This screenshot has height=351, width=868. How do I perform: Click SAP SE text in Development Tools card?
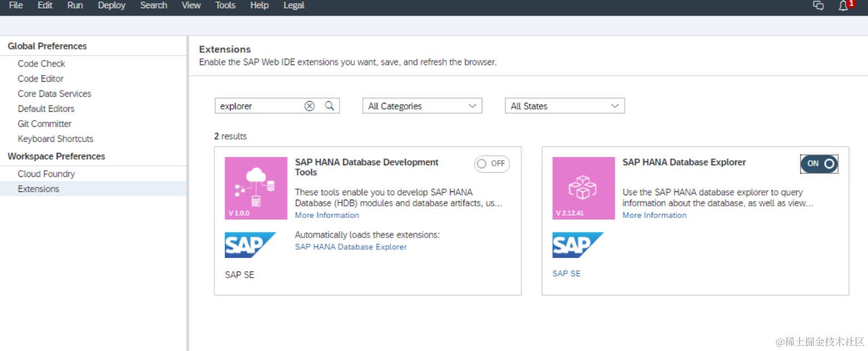tap(240, 275)
